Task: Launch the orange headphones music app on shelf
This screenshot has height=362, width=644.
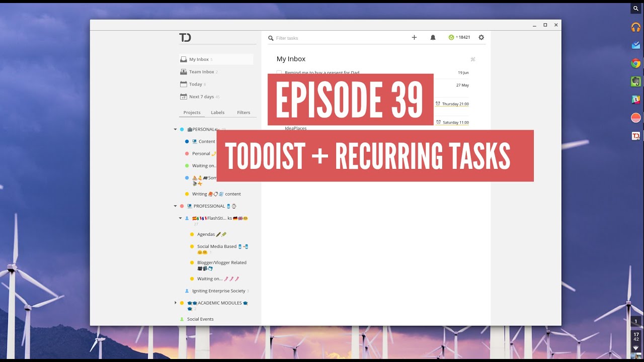Action: (x=636, y=27)
